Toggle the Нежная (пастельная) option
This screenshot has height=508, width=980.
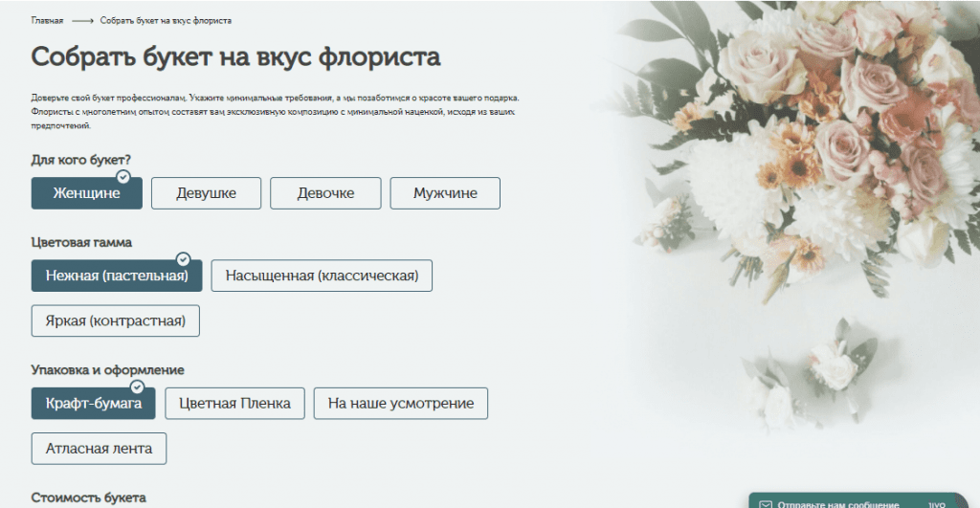tap(117, 276)
